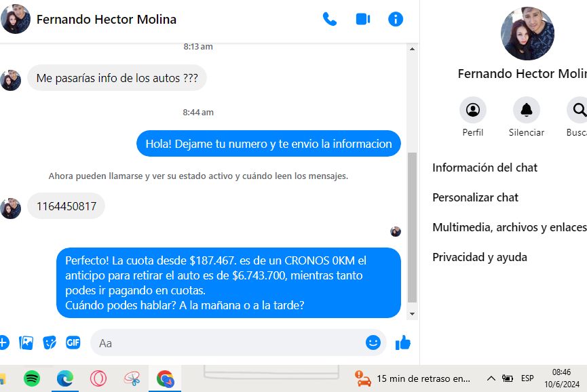Start a voice call with Fernando

tap(329, 19)
